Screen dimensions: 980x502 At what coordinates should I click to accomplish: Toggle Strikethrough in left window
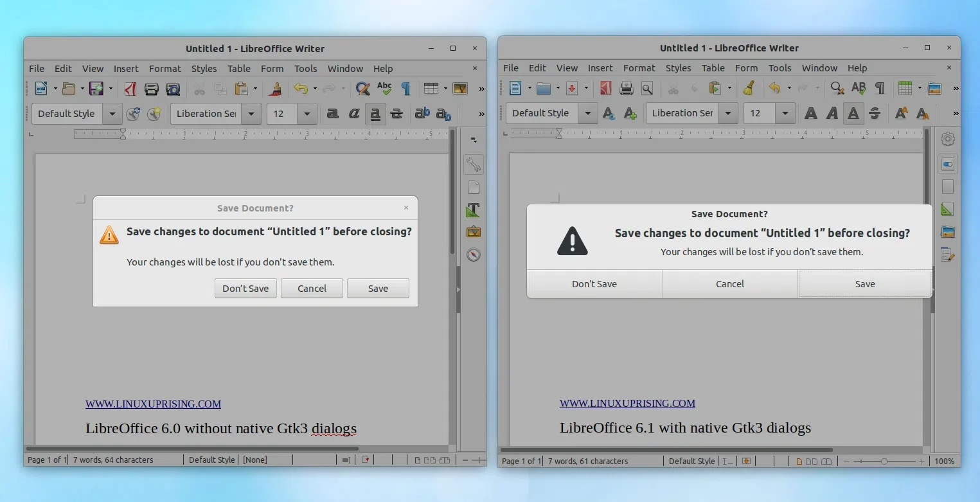coord(396,114)
